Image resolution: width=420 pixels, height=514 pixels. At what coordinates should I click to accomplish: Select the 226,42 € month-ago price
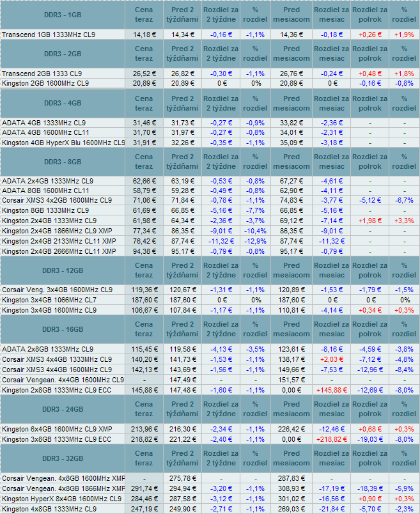pos(292,429)
